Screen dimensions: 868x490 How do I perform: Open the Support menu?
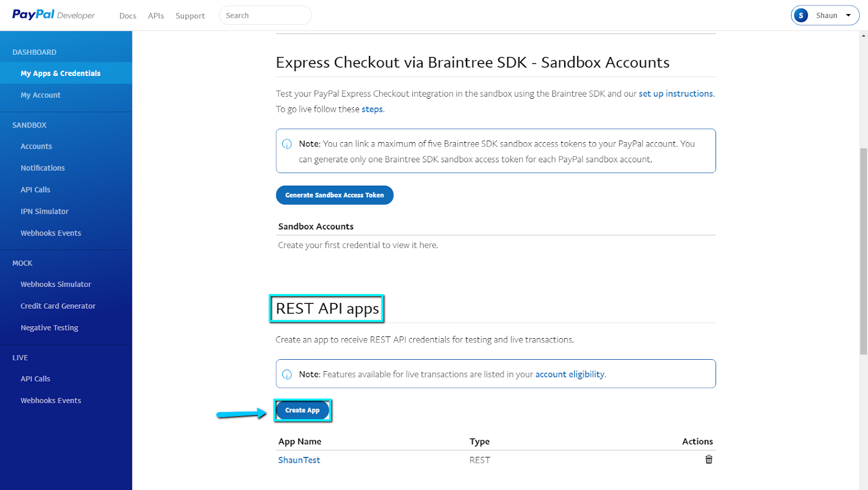point(190,16)
